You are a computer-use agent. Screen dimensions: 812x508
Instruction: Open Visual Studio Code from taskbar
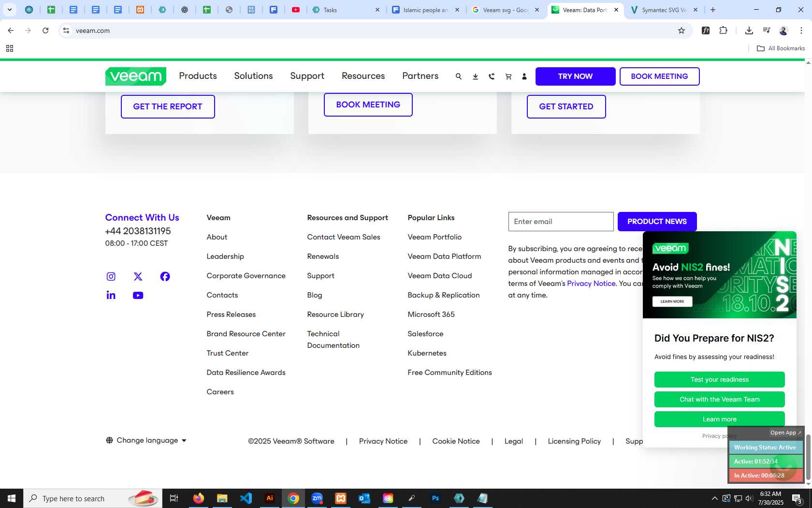(x=246, y=498)
